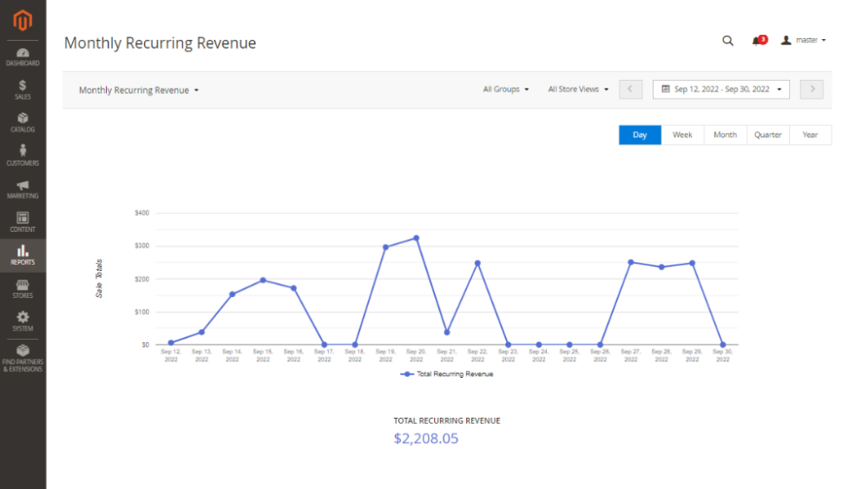Screen dimensions: 868x489
Task: Open the Sales menu in the sidebar
Action: 23,89
